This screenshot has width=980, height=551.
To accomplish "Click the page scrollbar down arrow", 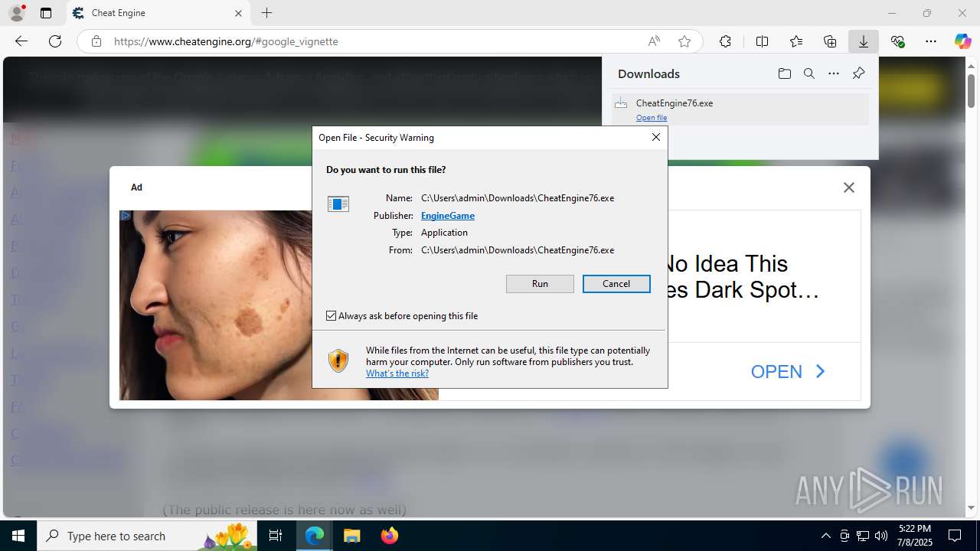I will point(972,507).
